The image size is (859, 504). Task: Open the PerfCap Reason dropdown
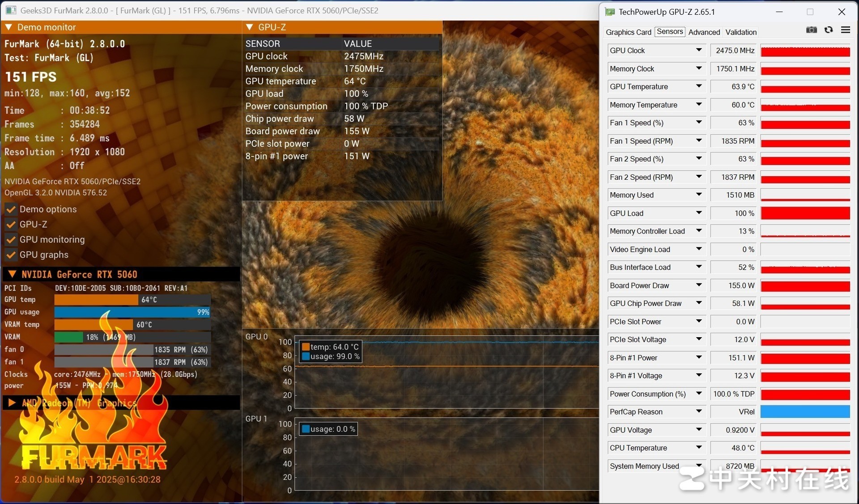[x=698, y=411]
